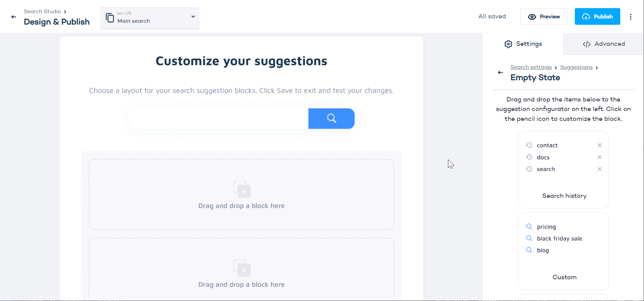Image resolution: width=644 pixels, height=301 pixels.
Task: Click the cloud upload icon on Publish
Action: pos(586,16)
